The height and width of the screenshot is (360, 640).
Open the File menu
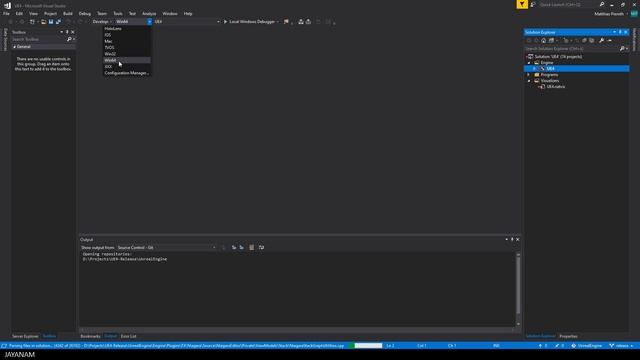point(6,13)
